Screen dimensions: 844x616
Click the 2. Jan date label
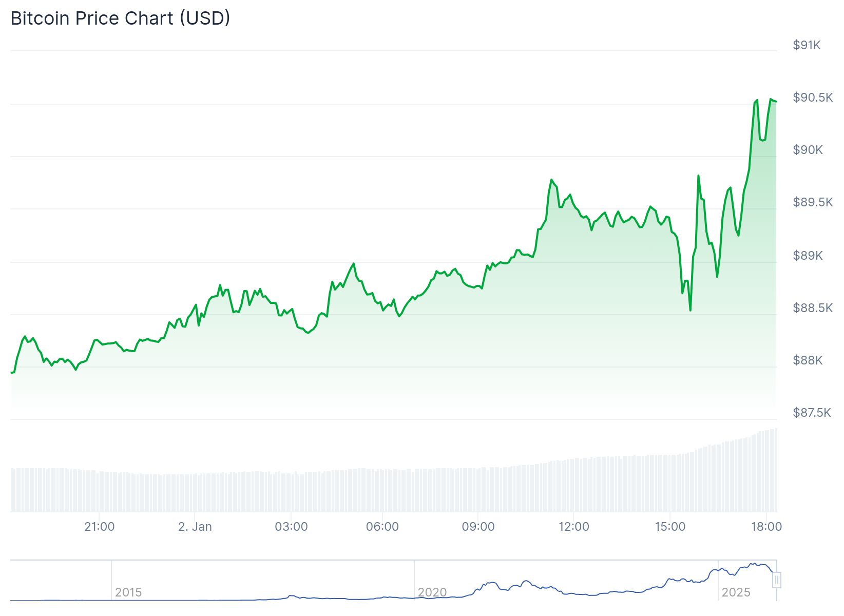[x=195, y=527]
